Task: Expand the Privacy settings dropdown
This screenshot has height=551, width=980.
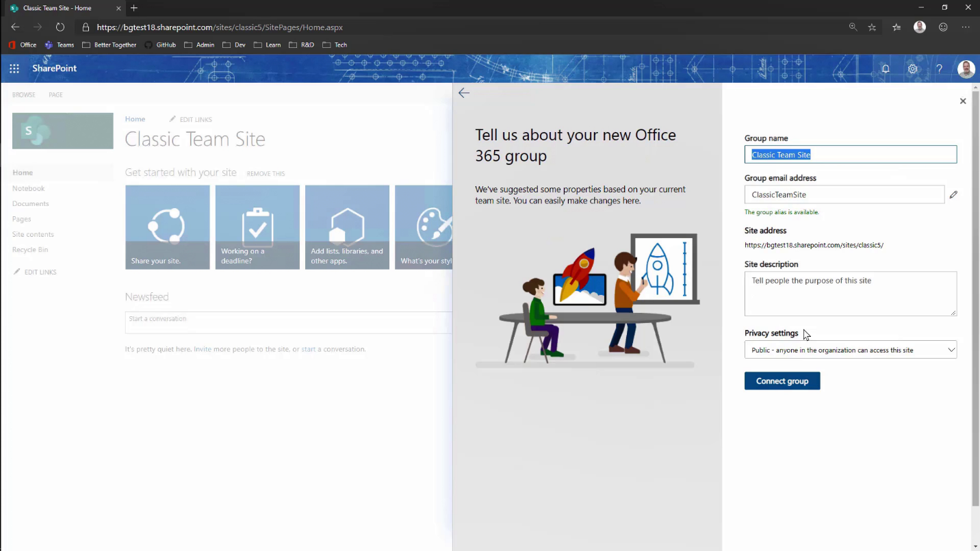Action: point(851,350)
